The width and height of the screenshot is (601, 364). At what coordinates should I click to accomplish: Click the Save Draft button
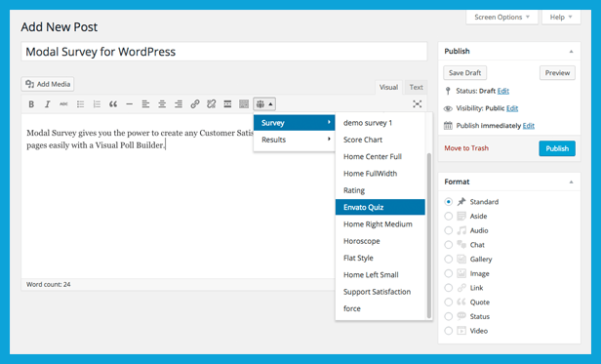465,73
